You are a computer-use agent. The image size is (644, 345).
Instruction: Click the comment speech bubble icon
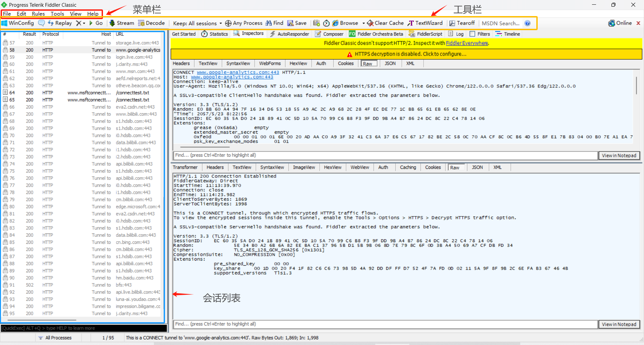tap(42, 23)
